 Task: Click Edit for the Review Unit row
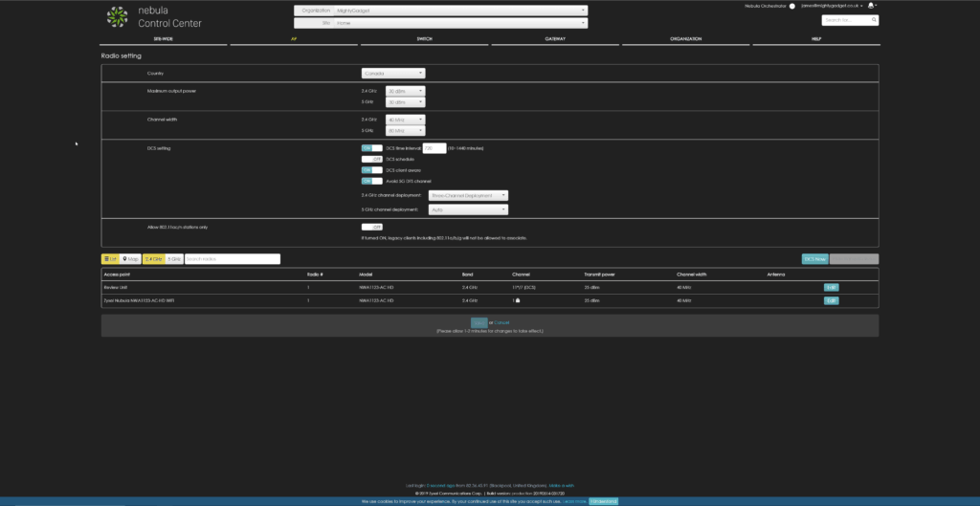[x=831, y=286]
